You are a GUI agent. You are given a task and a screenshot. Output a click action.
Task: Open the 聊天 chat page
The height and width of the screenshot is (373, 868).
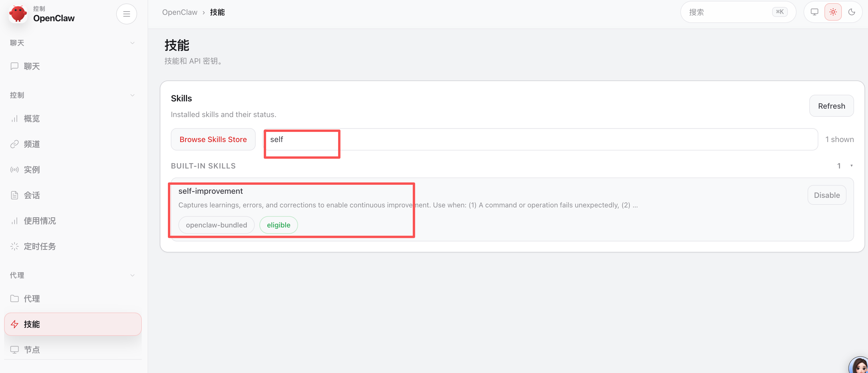32,66
